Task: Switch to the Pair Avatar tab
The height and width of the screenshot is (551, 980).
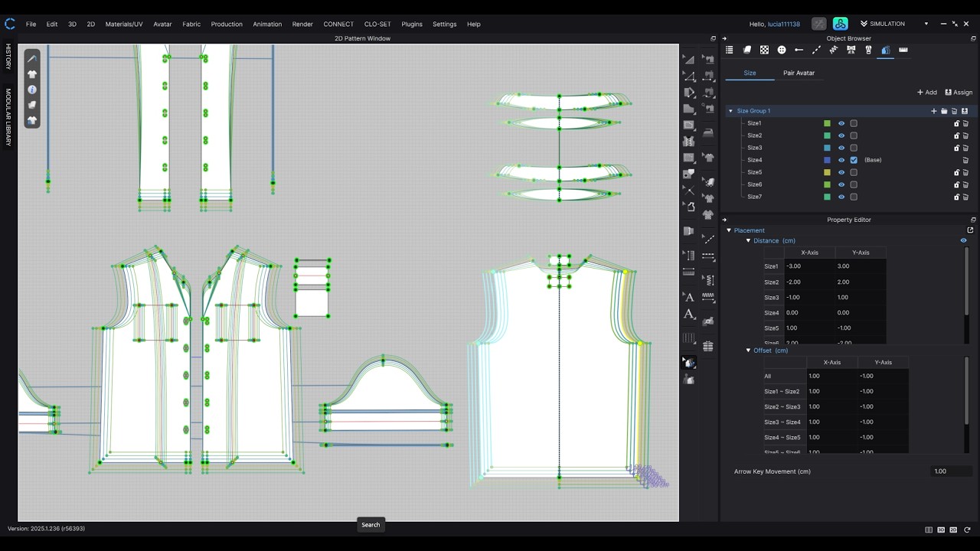Action: click(x=799, y=73)
